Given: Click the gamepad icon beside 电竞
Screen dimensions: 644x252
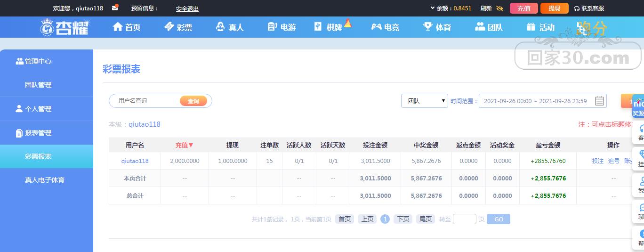Looking at the screenshot, I should click(x=376, y=27).
